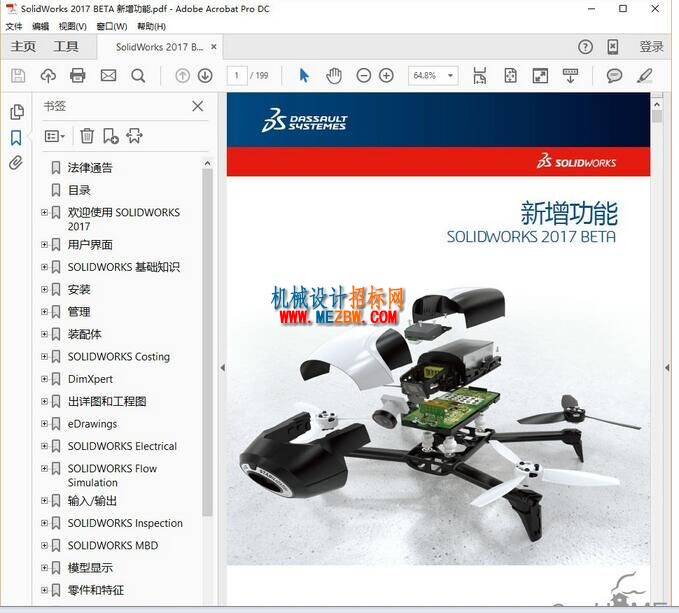Screen dimensions: 679x613
Task: Fit one full page to window icon
Action: 511,76
